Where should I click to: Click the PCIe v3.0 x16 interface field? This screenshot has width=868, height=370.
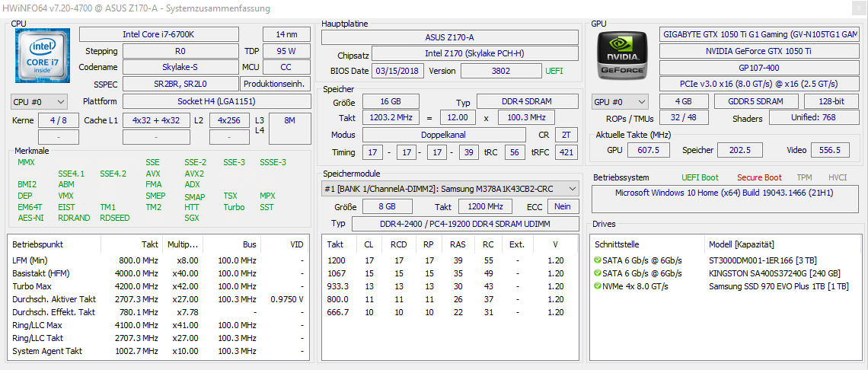[760, 84]
